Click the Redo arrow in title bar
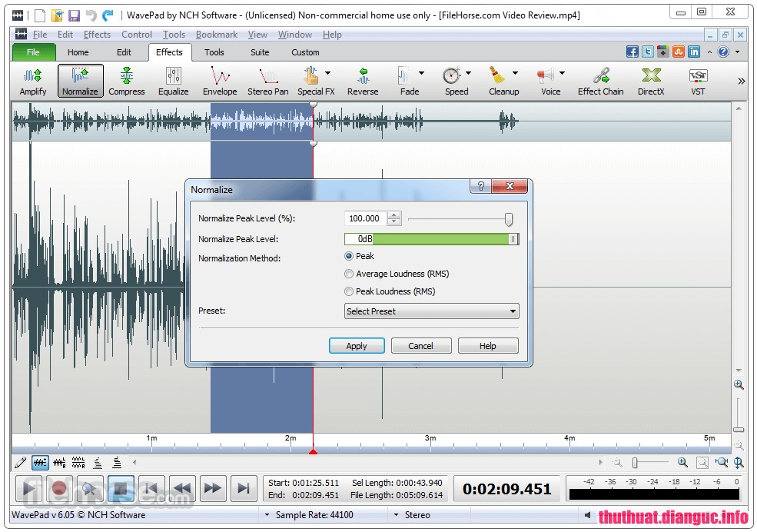 pyautogui.click(x=108, y=15)
